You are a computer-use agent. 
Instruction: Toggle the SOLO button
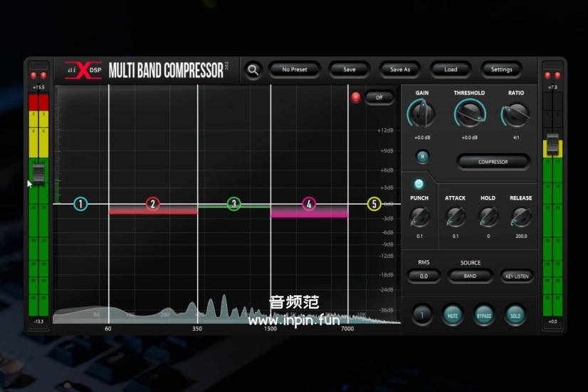point(515,316)
